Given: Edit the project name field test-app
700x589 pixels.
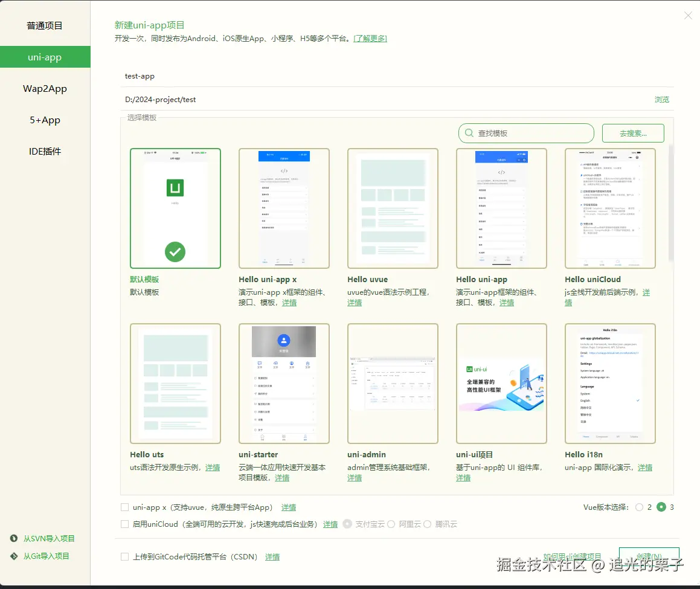Looking at the screenshot, I should click(x=397, y=76).
